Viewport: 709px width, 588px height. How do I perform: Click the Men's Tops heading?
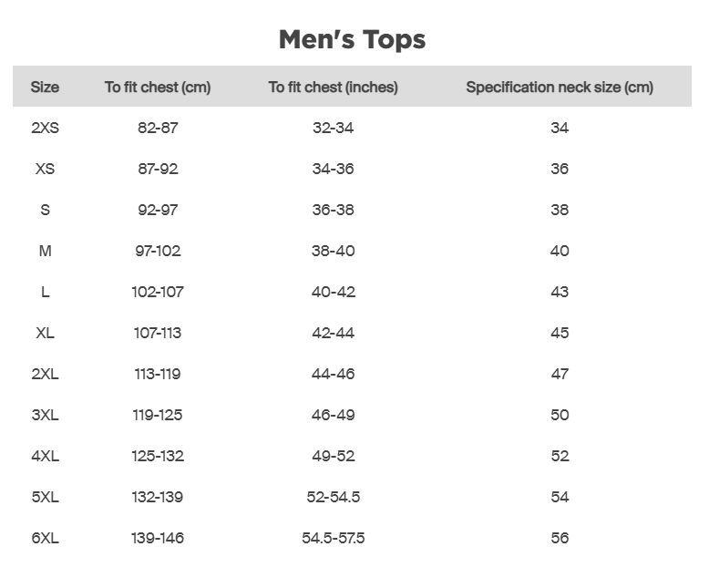(352, 40)
